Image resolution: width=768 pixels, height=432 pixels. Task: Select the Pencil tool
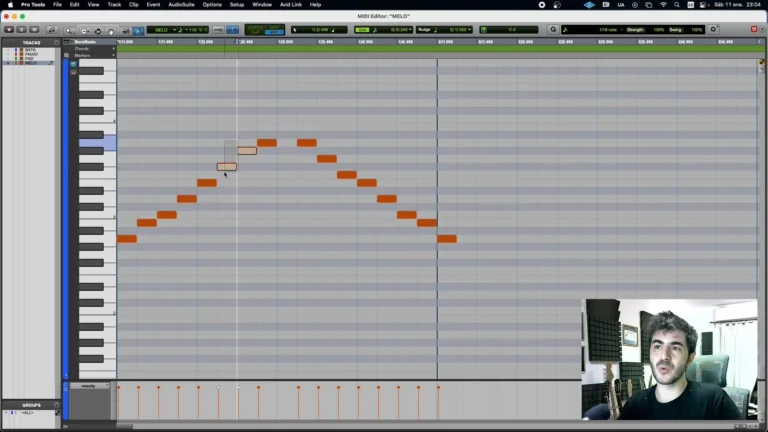tap(138, 30)
